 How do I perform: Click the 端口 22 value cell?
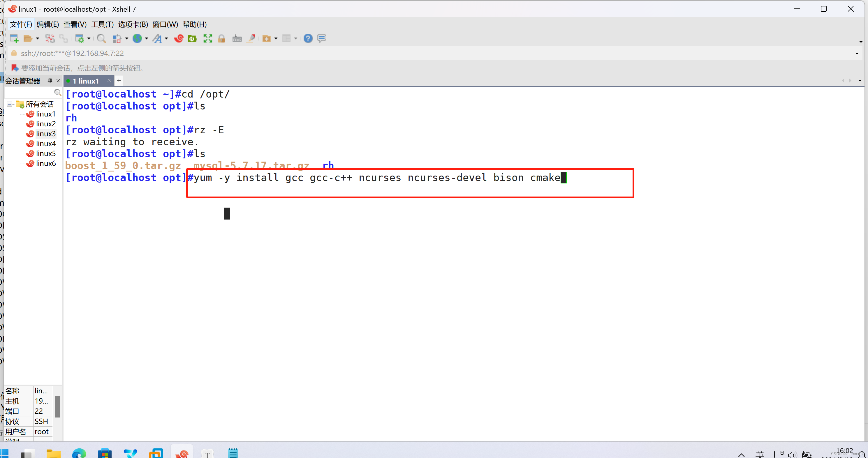pos(43,411)
